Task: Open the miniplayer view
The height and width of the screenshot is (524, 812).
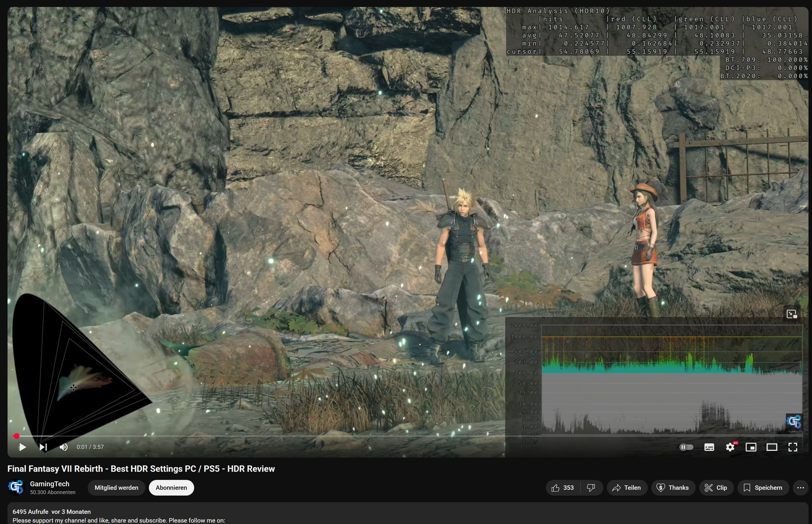Action: 751,447
